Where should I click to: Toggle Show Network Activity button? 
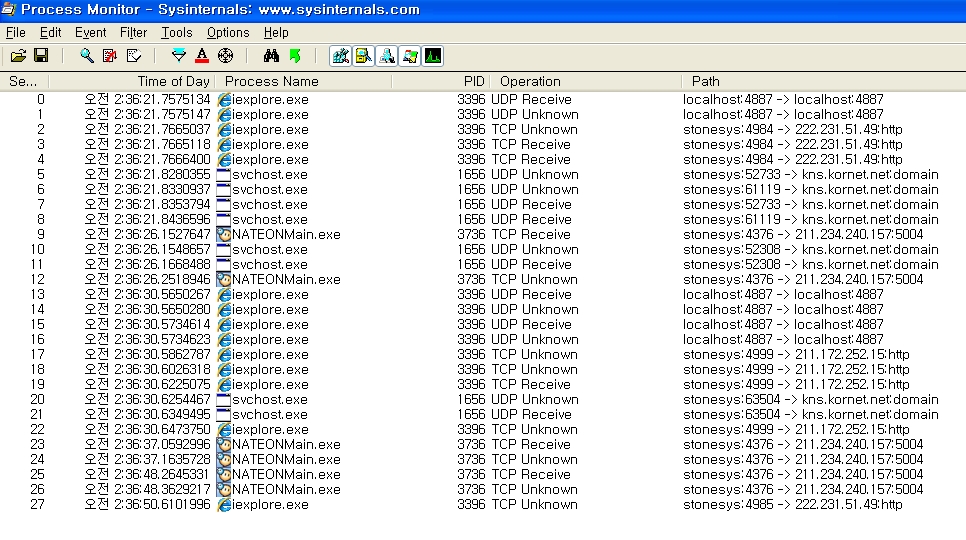(387, 56)
